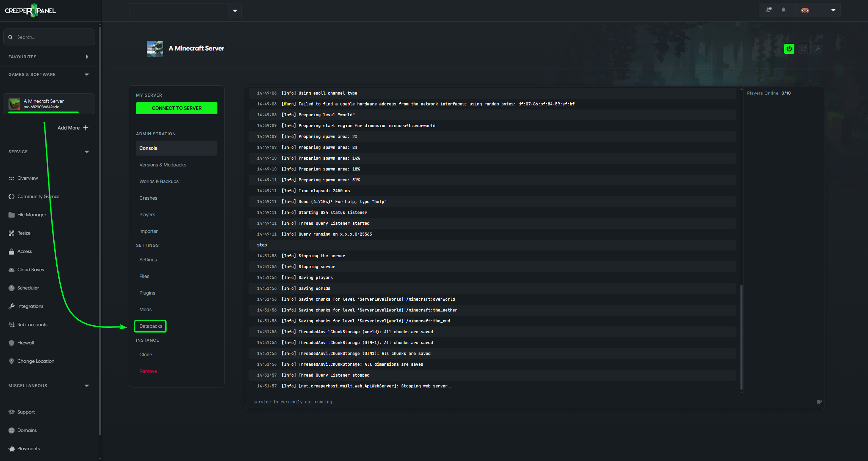Click the green power button to start the server
This screenshot has height=461, width=868.
coord(789,48)
